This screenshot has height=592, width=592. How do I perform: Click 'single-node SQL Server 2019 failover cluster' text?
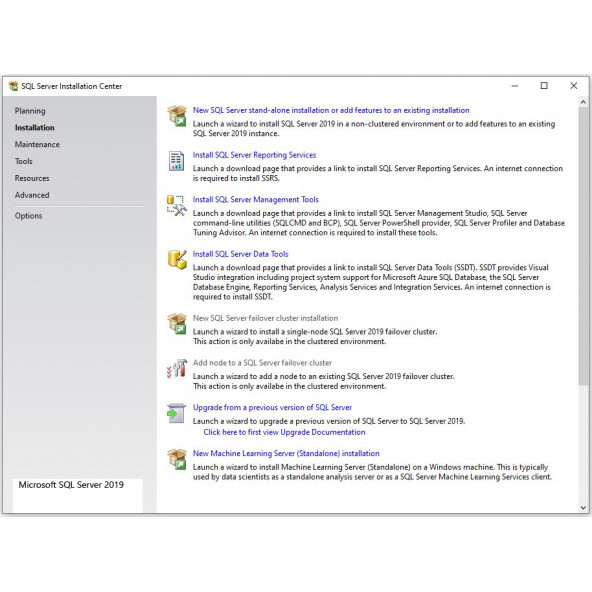click(362, 332)
